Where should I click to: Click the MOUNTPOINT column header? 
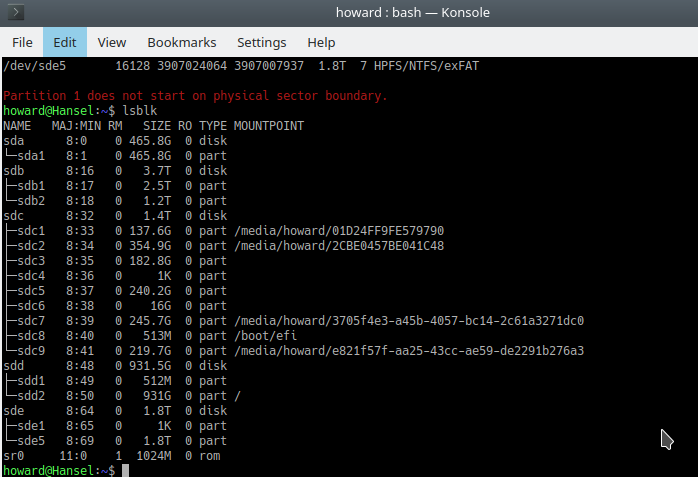pos(268,126)
